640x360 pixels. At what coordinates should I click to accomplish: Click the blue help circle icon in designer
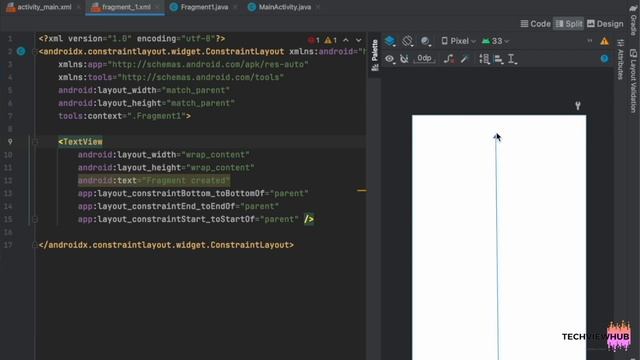click(604, 59)
